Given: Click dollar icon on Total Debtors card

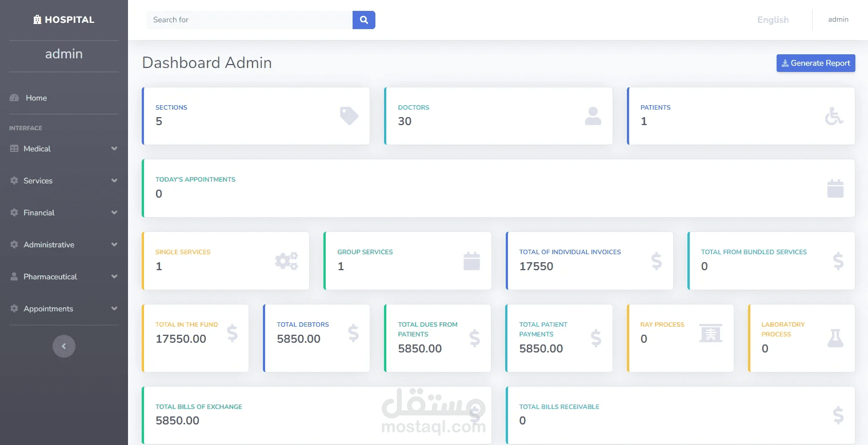Looking at the screenshot, I should click(353, 333).
